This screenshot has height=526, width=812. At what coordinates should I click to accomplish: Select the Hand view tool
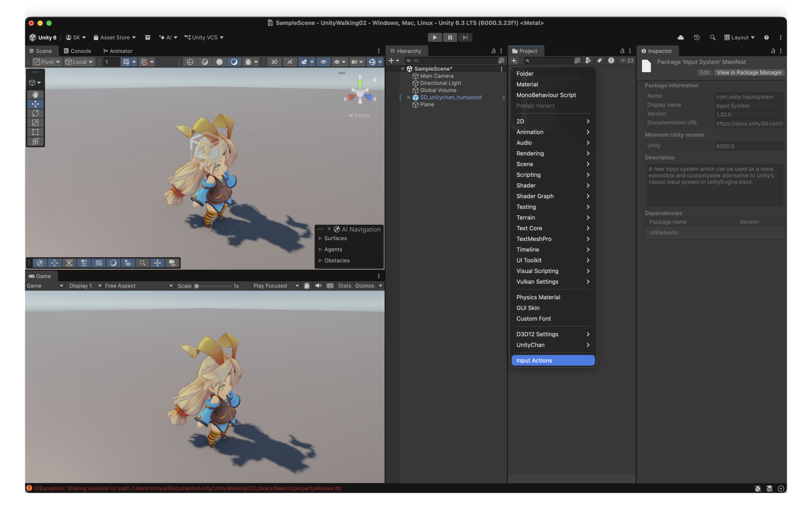coord(35,94)
